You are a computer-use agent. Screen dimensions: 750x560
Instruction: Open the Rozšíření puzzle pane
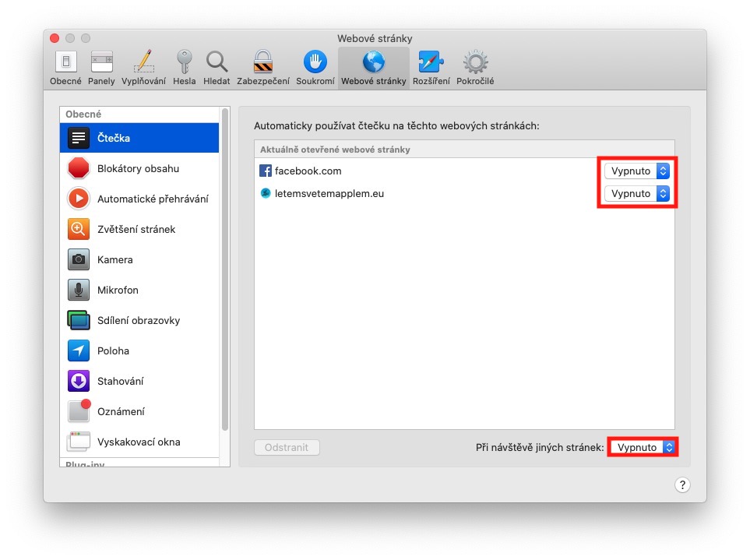[431, 68]
